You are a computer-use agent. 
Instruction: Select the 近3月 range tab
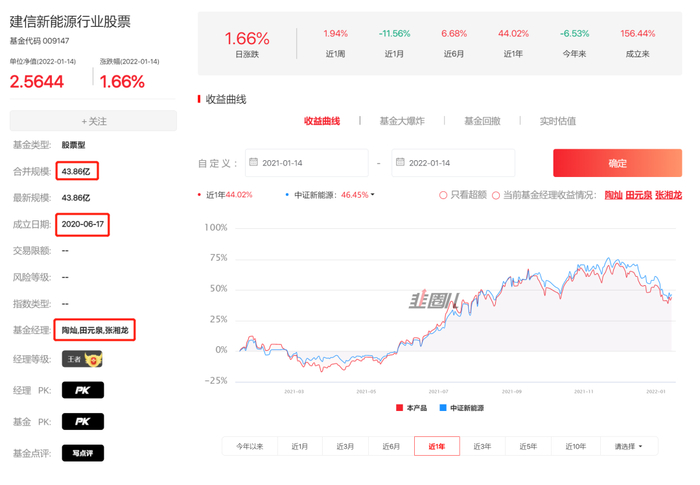click(x=345, y=446)
